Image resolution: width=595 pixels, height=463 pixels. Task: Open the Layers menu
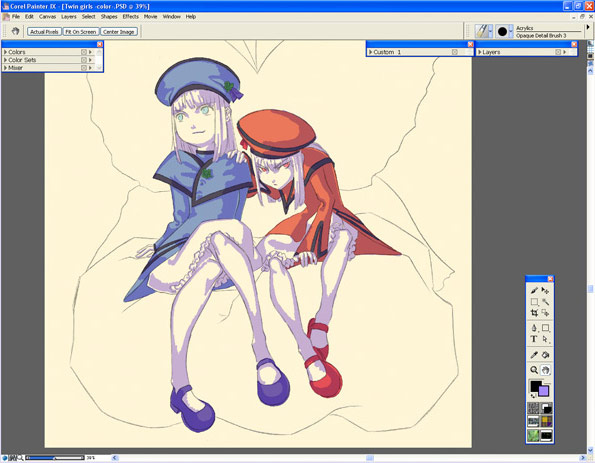pos(69,17)
